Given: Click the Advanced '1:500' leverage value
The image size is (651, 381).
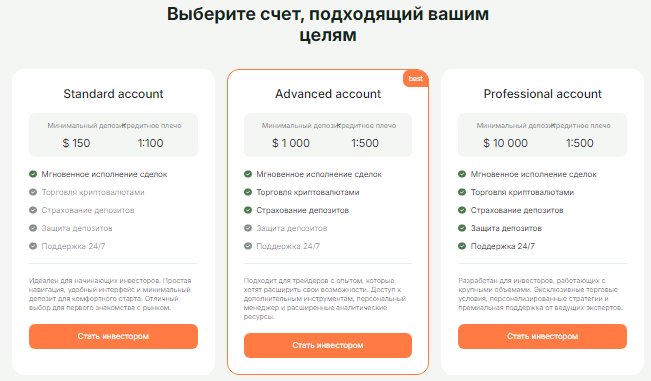Looking at the screenshot, I should pos(365,143).
